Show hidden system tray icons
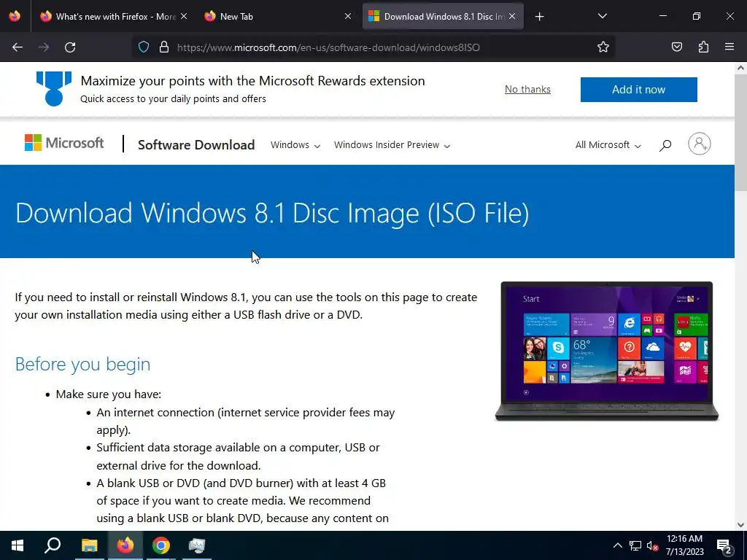Image resolution: width=747 pixels, height=560 pixels. pos(617,545)
